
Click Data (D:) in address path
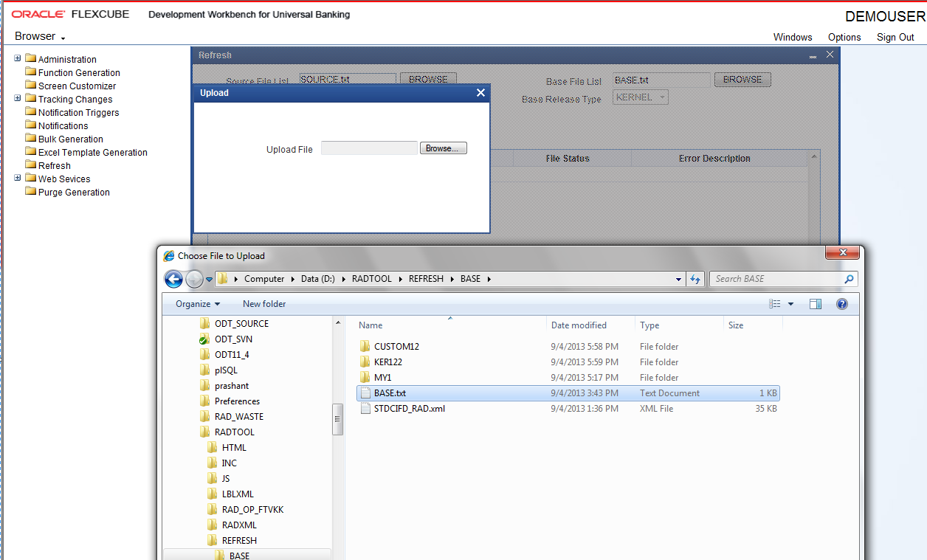(318, 279)
